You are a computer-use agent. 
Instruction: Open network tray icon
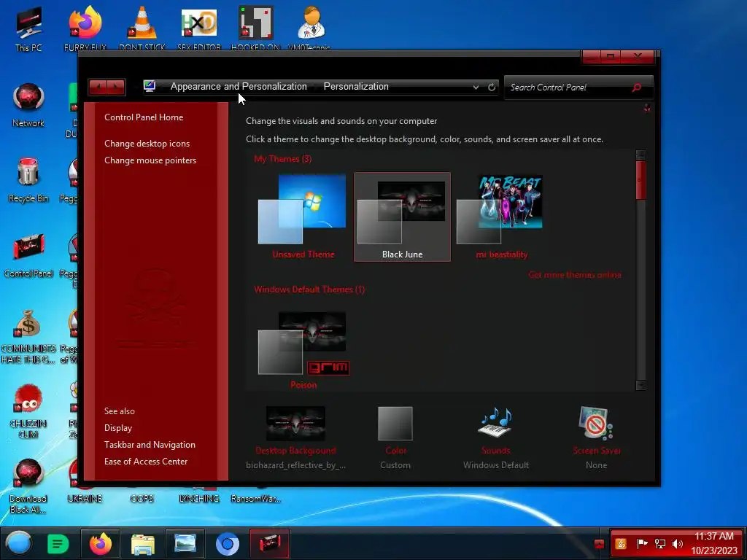659,543
